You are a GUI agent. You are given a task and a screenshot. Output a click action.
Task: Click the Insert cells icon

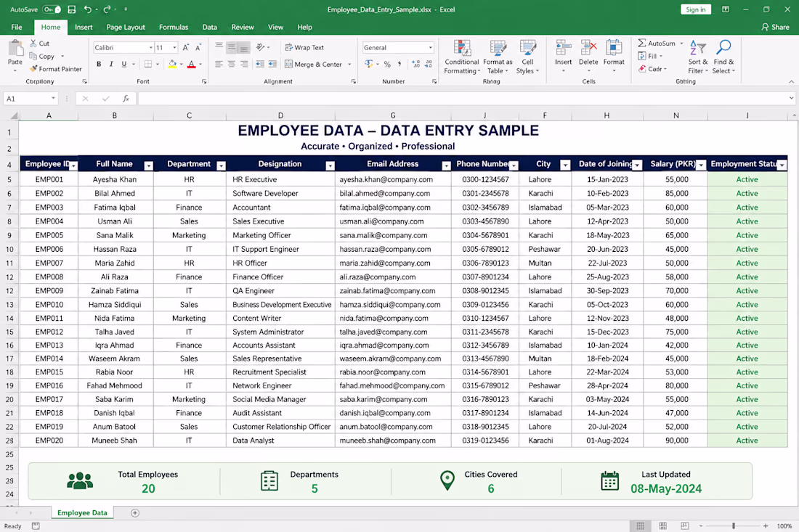point(563,48)
